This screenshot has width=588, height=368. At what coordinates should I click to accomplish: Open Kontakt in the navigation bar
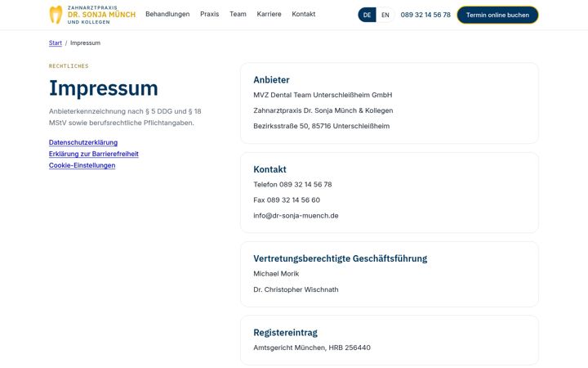tap(303, 14)
